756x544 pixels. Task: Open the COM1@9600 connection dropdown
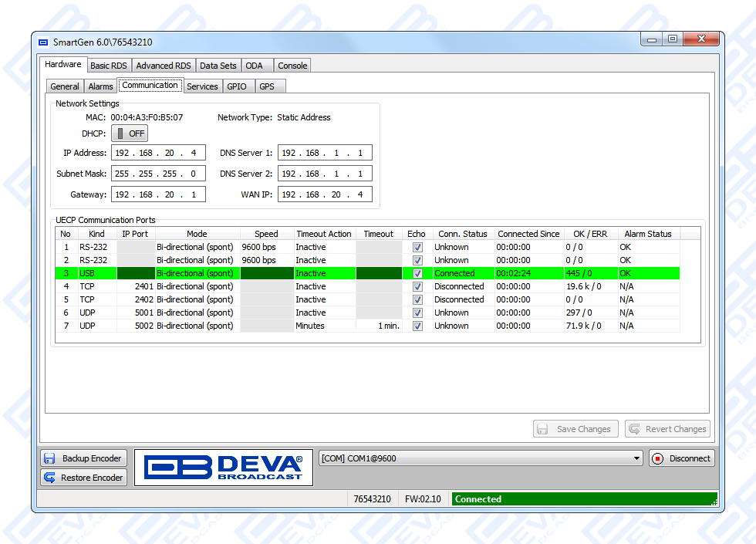pyautogui.click(x=636, y=458)
